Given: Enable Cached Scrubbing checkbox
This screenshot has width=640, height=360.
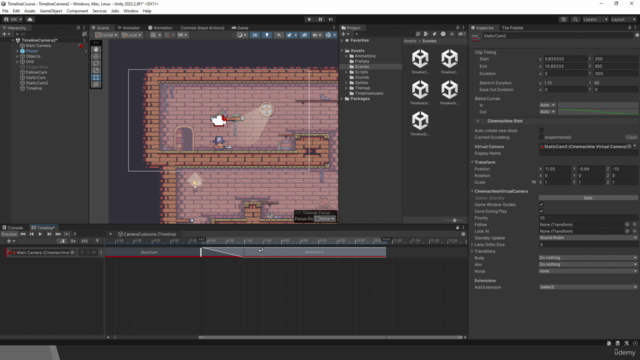Looking at the screenshot, I should click(541, 137).
